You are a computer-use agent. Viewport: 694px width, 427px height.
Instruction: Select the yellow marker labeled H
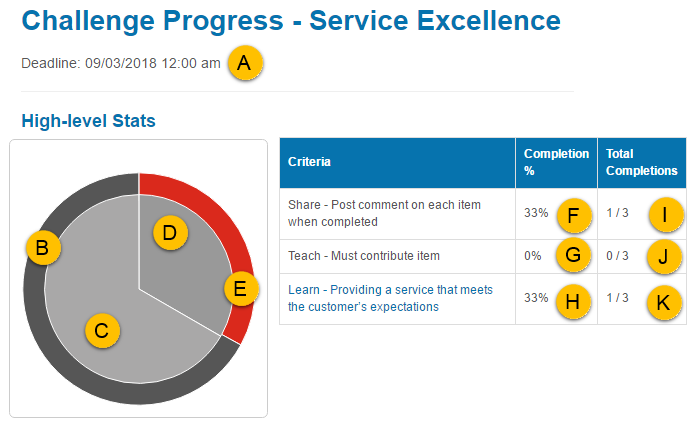(572, 299)
